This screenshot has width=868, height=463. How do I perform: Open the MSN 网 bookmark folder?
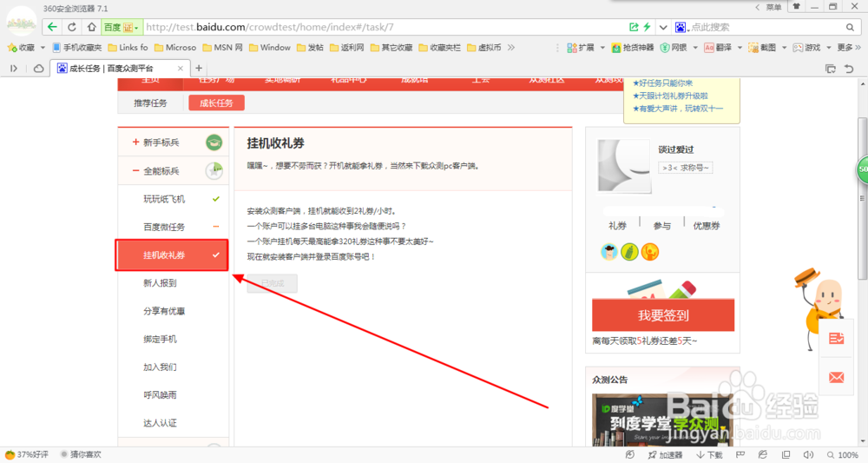(222, 48)
